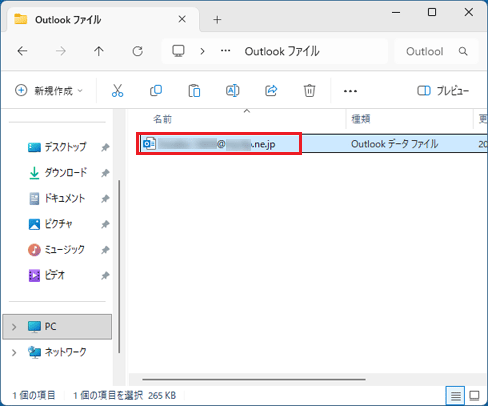Sort by 種類 column header
The image size is (488, 406).
(361, 119)
